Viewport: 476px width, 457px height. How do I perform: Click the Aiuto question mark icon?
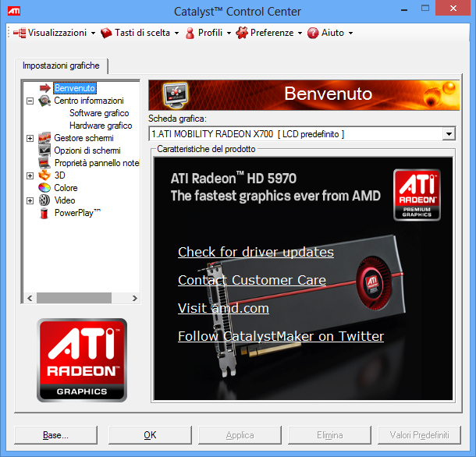pyautogui.click(x=313, y=33)
